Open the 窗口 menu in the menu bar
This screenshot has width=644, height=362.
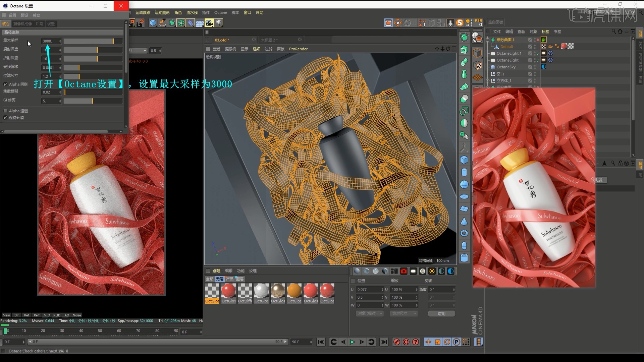[247, 12]
